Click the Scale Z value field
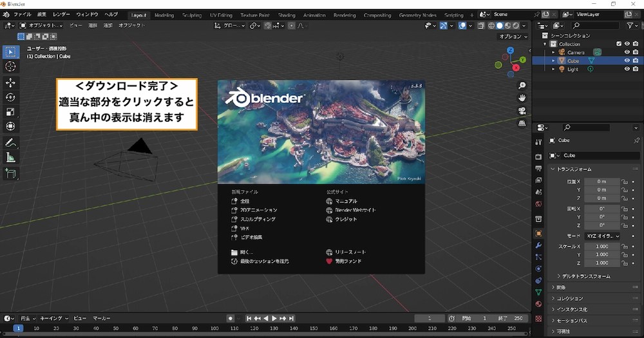644x338 pixels. pyautogui.click(x=601, y=263)
